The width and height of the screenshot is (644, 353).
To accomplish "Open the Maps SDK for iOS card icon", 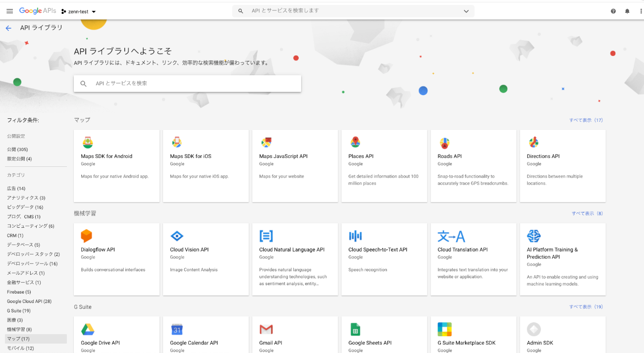I will [176, 143].
